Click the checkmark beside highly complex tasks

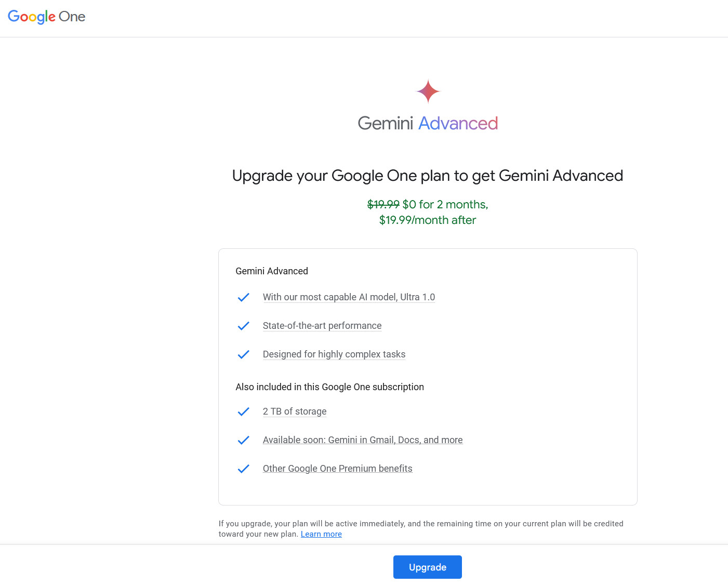pos(243,354)
